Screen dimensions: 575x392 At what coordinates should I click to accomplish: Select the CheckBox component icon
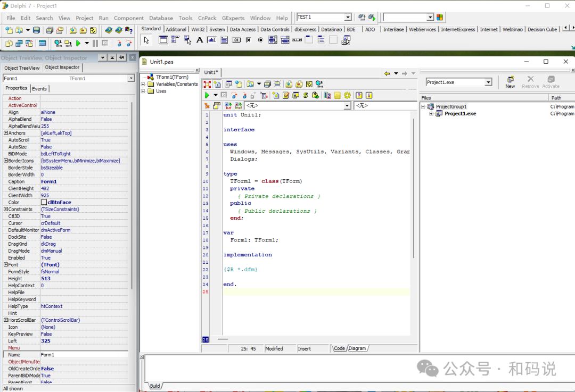248,40
